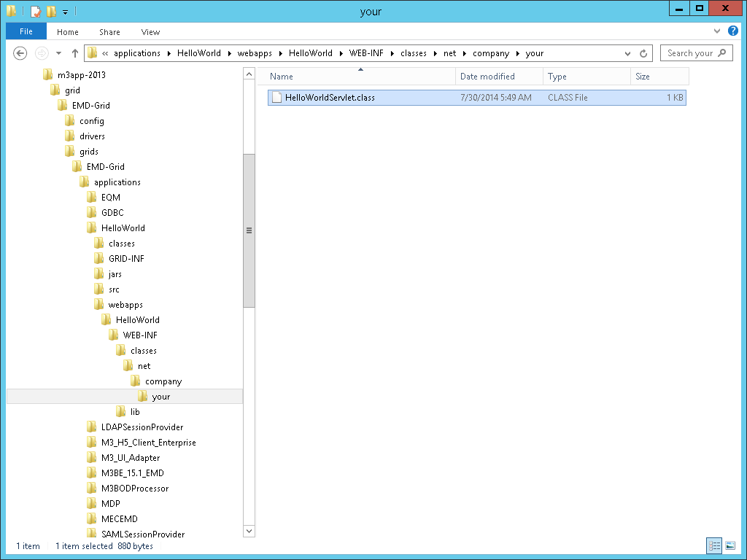Refresh the current folder view

(643, 53)
